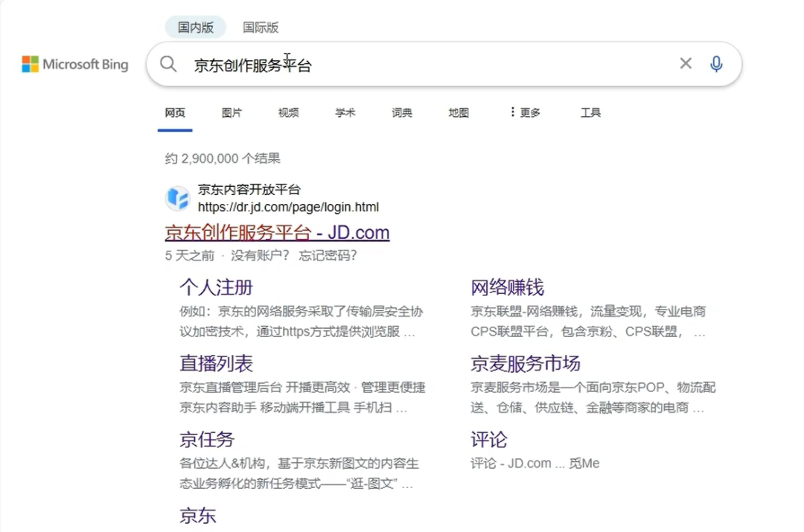This screenshot has width=804, height=532.
Task: Open the 地图 tab
Action: pos(459,112)
